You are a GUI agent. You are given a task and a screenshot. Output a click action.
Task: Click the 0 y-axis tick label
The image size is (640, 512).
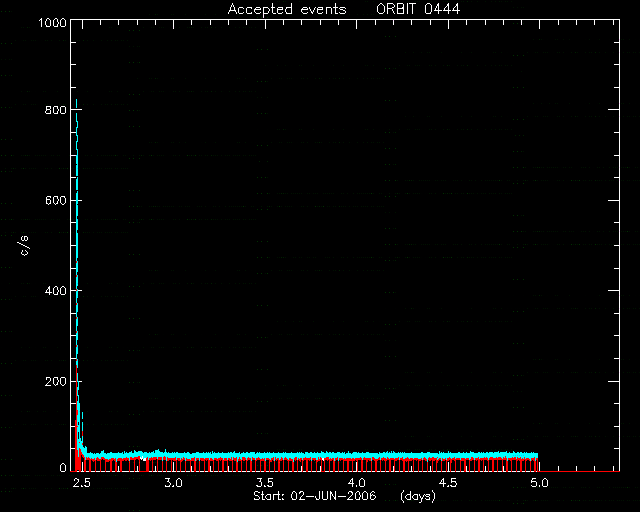click(63, 468)
